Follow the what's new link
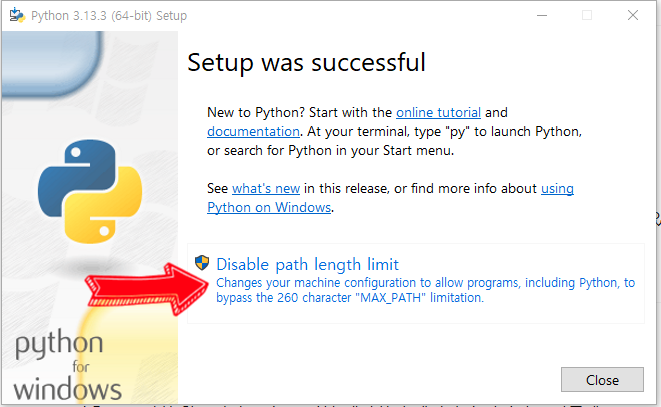661x407 pixels. (266, 189)
